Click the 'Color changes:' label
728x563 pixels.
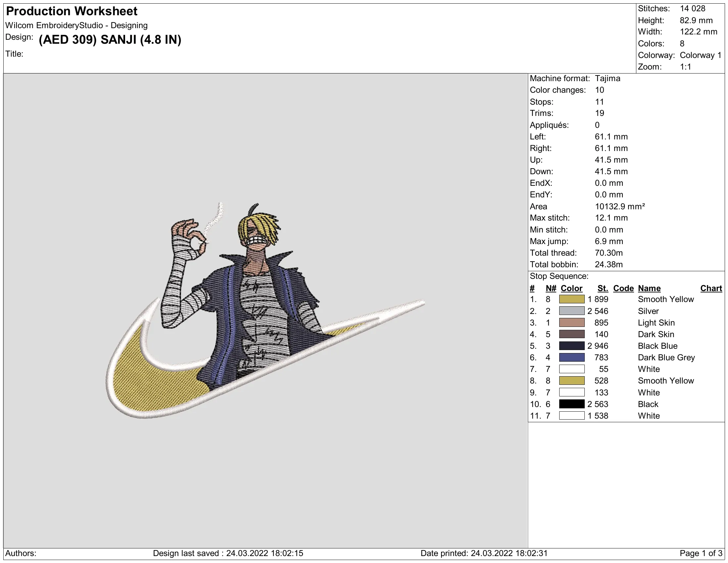click(558, 90)
